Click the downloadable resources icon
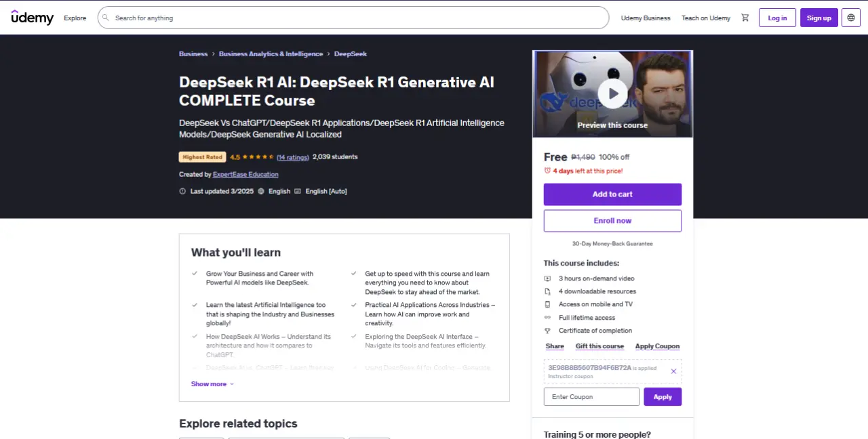 [547, 291]
